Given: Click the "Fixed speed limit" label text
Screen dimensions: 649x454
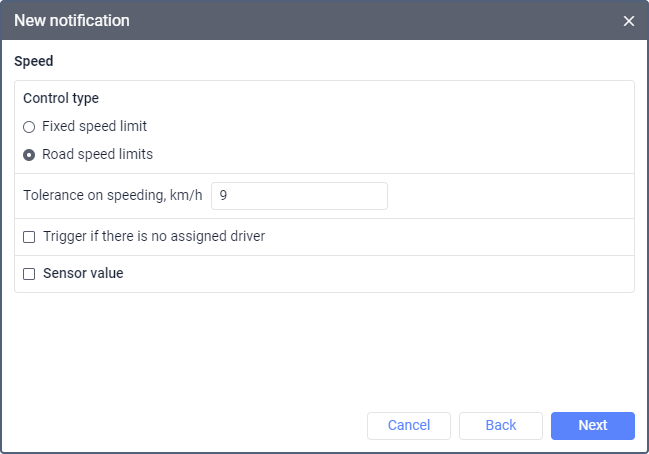Looking at the screenshot, I should pos(95,127).
